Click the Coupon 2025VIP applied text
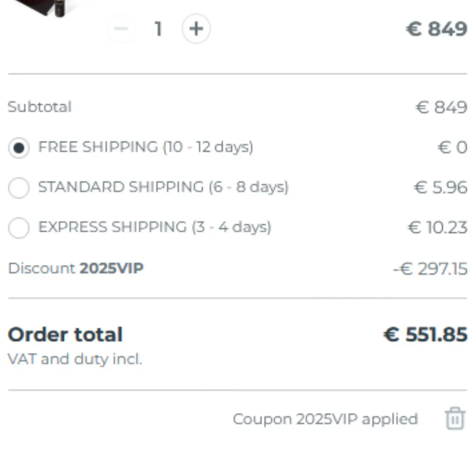Viewport: 476px width, 476px height. pyautogui.click(x=326, y=419)
